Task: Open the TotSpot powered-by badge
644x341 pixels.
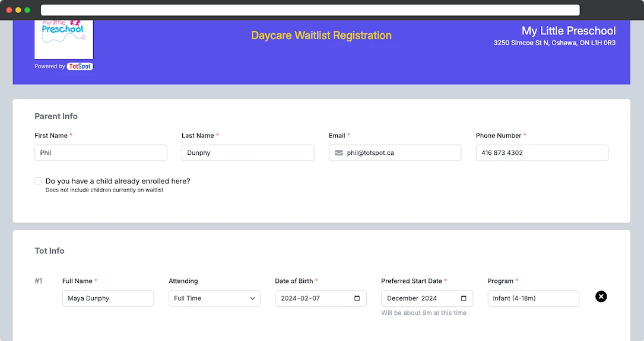Action: click(80, 66)
